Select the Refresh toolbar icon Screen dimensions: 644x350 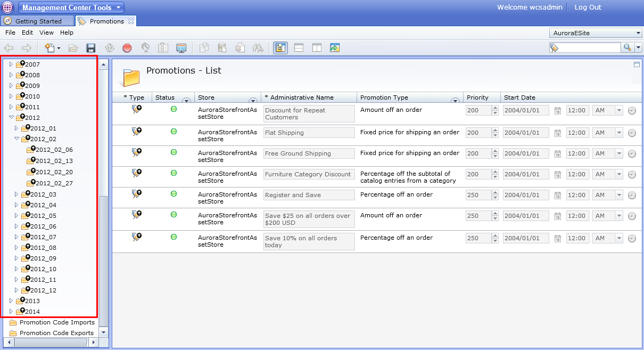click(x=109, y=47)
